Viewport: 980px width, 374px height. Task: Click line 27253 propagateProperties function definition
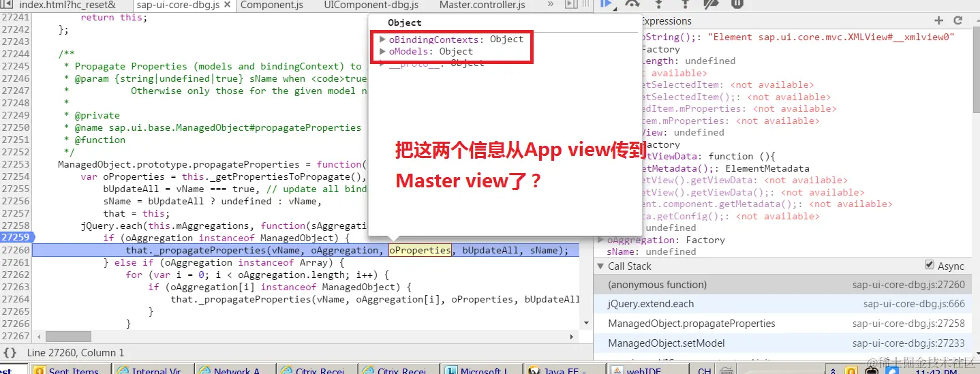213,164
